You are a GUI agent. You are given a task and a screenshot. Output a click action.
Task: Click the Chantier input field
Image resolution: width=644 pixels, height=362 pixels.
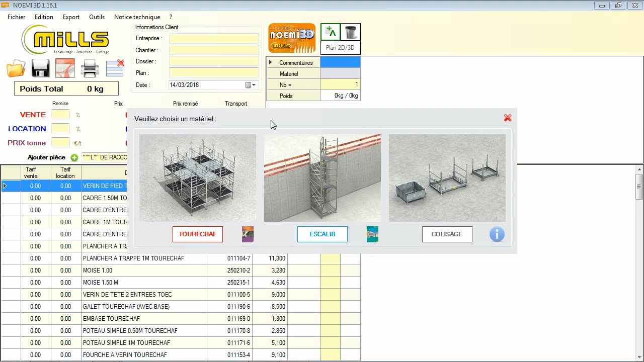[x=214, y=50]
